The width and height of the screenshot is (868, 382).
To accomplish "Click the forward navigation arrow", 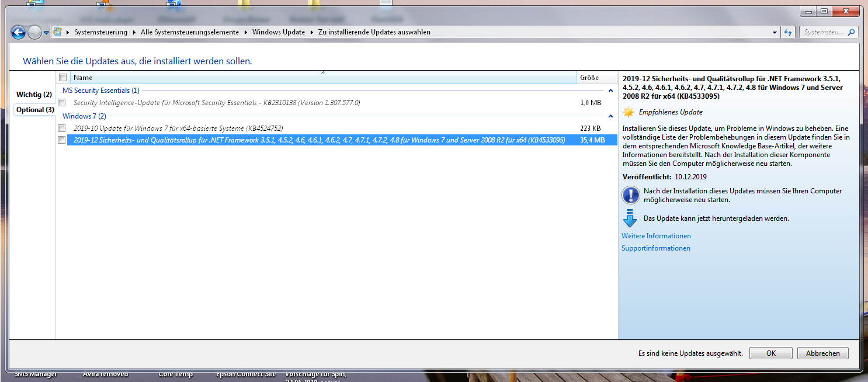I will click(34, 33).
